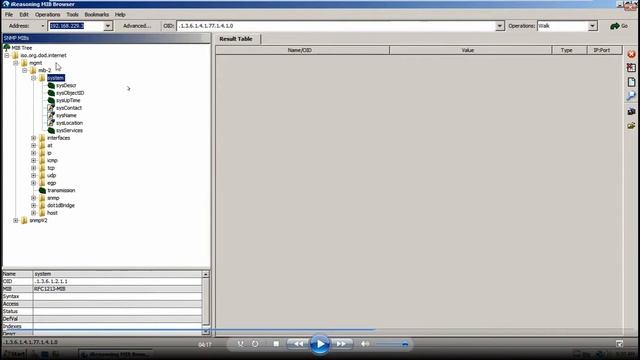The height and width of the screenshot is (360, 640).
Task: Click the Windows Start button
Action: pyautogui.click(x=15, y=354)
